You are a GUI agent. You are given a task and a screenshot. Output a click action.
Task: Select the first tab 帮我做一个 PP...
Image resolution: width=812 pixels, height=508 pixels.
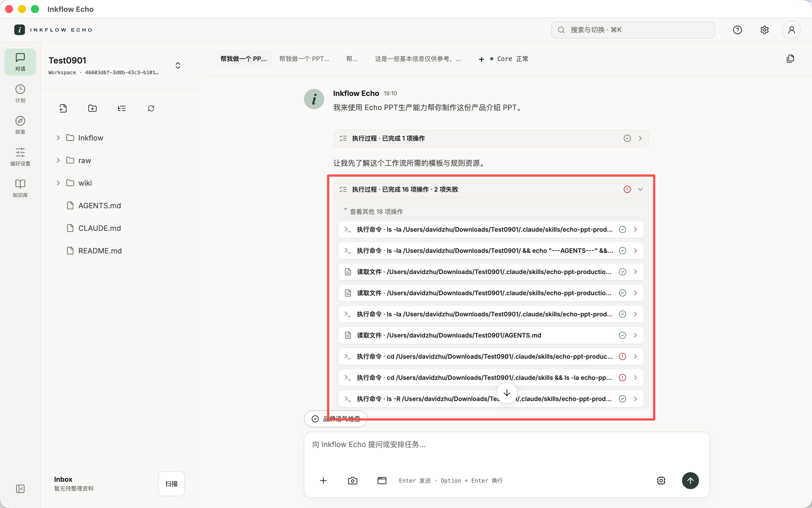click(x=244, y=59)
